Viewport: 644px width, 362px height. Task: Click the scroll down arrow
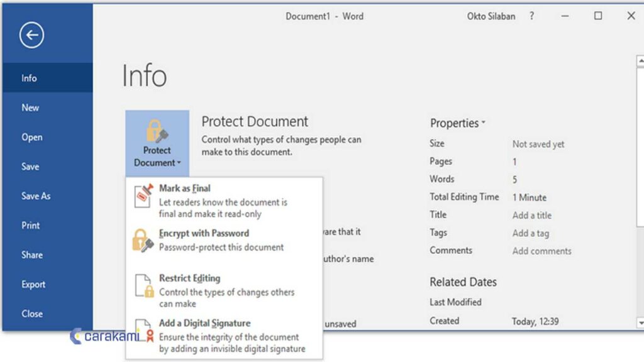(640, 323)
